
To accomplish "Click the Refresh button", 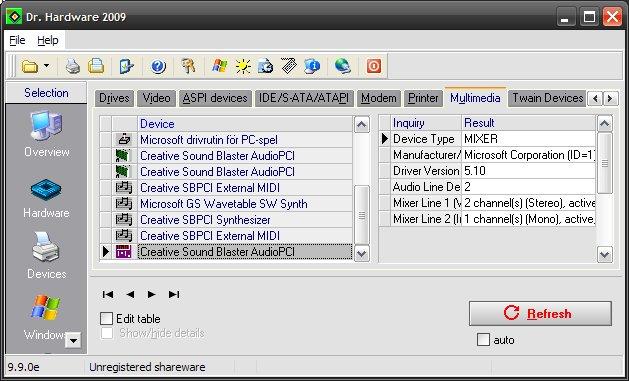I will 540,313.
